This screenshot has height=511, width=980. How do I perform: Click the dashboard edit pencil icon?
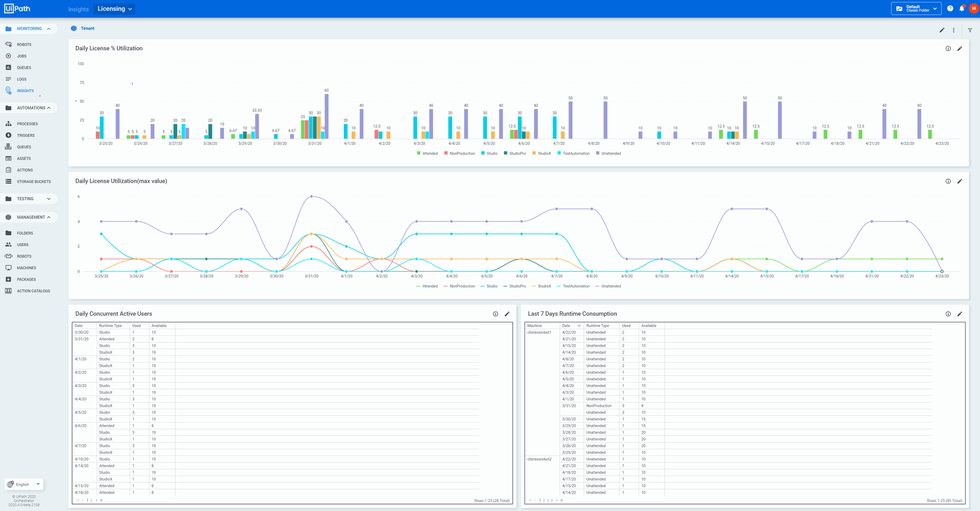pos(942,30)
